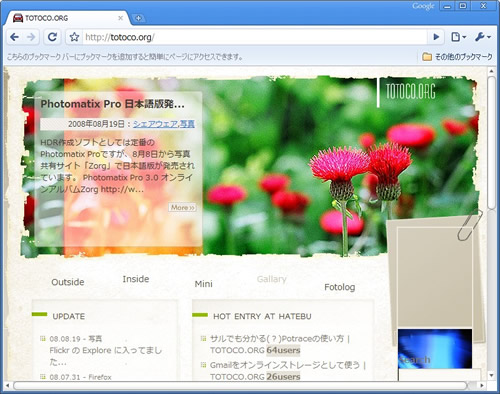Click the vertical scrollbar up arrow
The width and height of the screenshot is (500, 394).
click(x=491, y=71)
